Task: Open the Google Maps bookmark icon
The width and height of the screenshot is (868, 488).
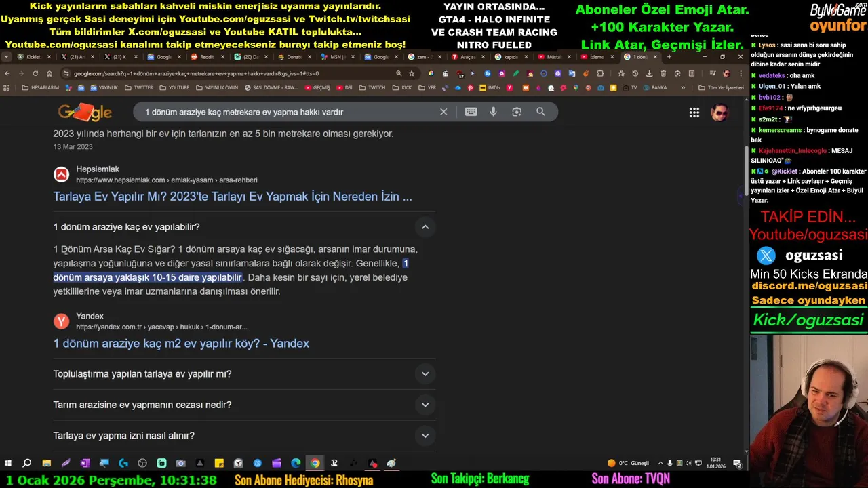Action: [576, 87]
